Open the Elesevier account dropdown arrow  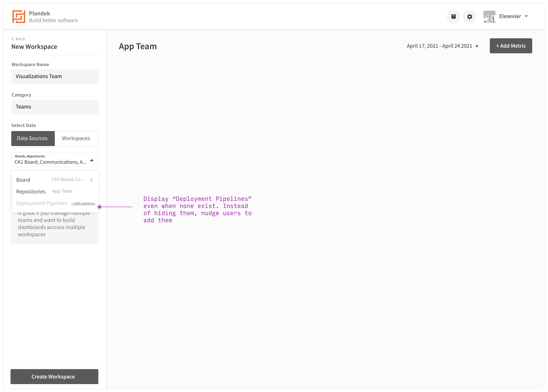click(526, 16)
